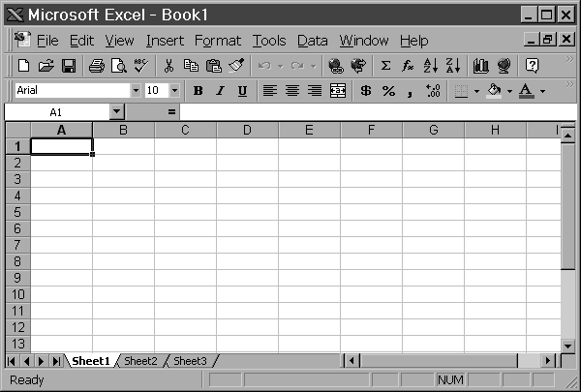This screenshot has width=581, height=392.
Task: Open the Undo history dropdown arrow
Action: [281, 67]
